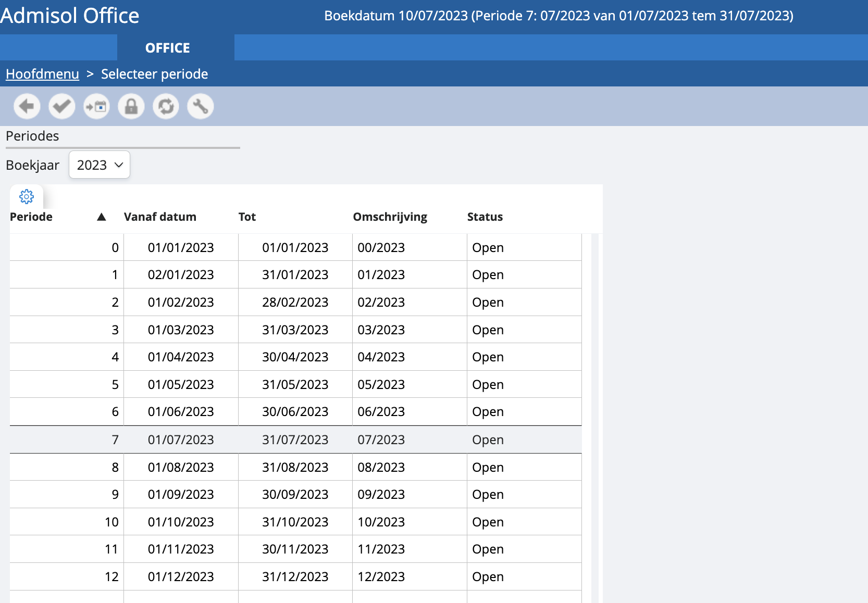Screen dimensions: 868x603
Task: Sort by the Periode column arrow
Action: [102, 217]
